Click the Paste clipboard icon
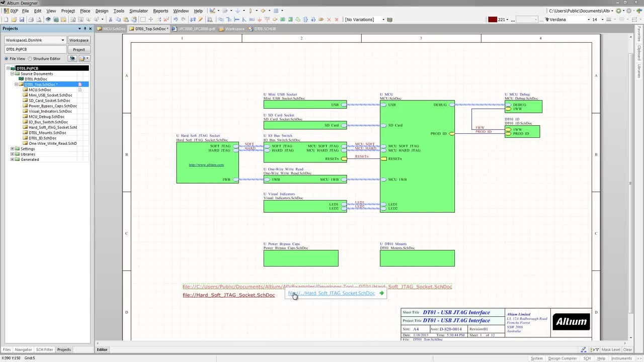Screen dimensions: 644x362 pyautogui.click(x=126, y=20)
